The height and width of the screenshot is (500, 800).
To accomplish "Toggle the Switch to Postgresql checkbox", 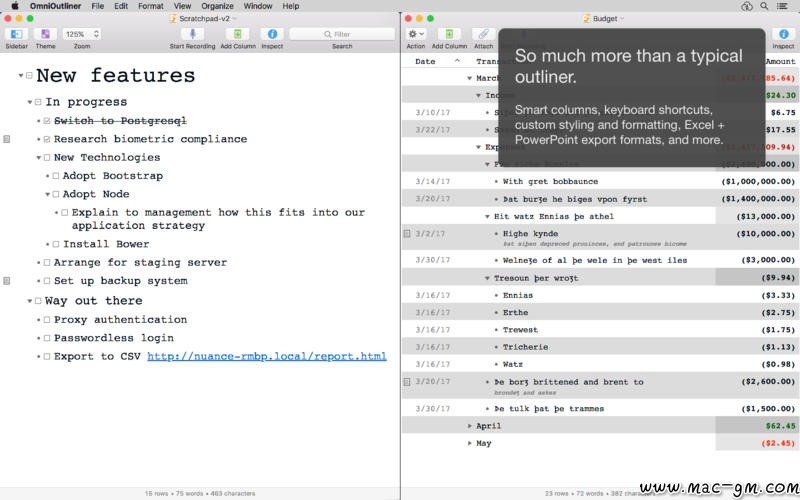I will [x=47, y=121].
